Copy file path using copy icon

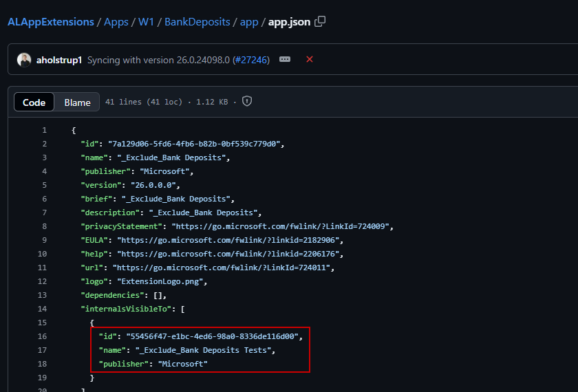320,22
